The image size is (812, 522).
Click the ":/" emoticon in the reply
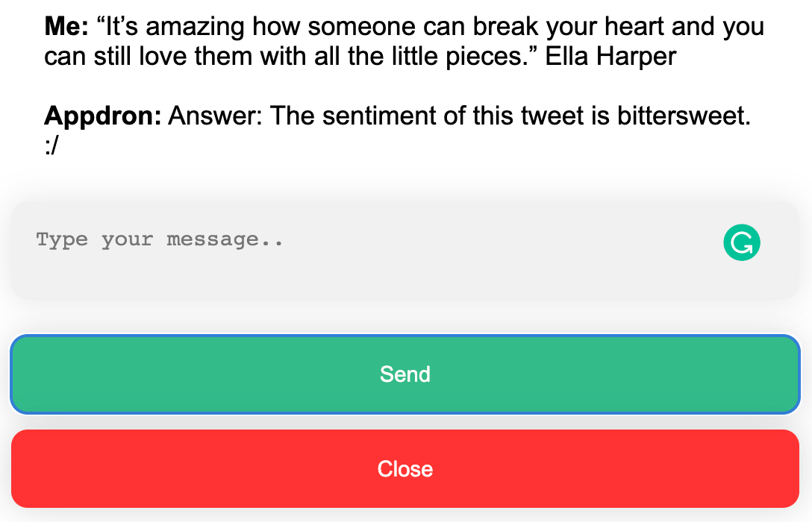pos(51,145)
